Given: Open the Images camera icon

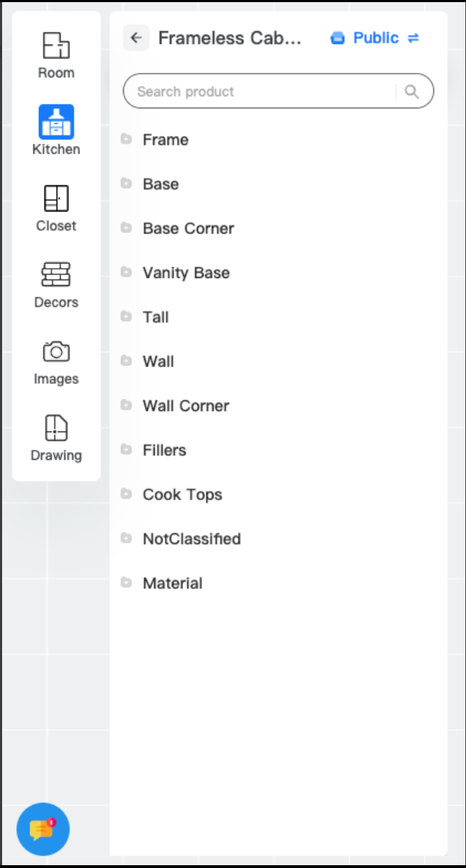Looking at the screenshot, I should coord(56,352).
